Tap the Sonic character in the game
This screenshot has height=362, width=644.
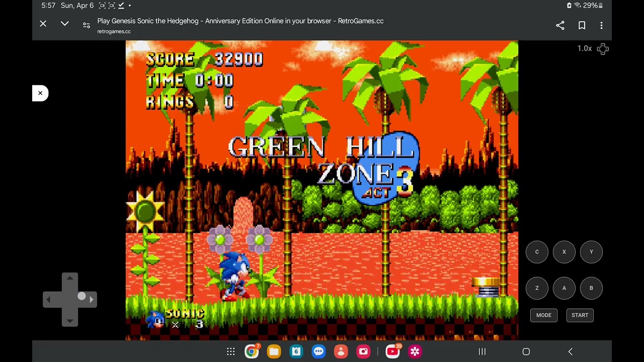tap(234, 276)
